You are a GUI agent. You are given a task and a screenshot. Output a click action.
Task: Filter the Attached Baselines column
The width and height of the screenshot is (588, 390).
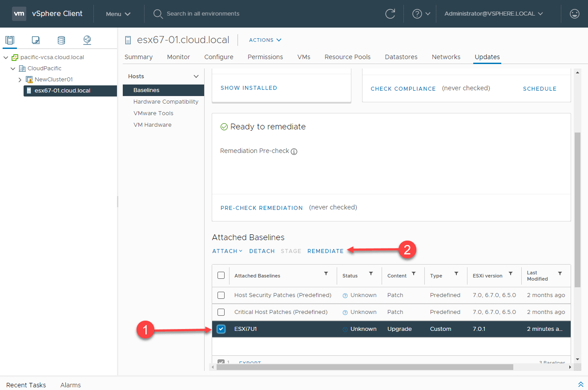tap(326, 273)
